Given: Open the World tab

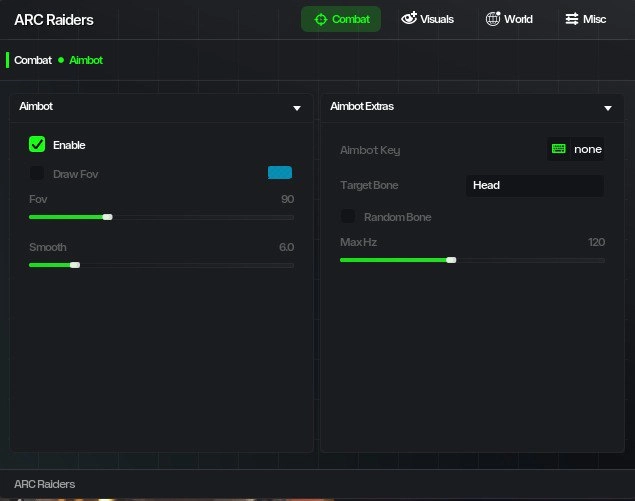Looking at the screenshot, I should 518,19.
